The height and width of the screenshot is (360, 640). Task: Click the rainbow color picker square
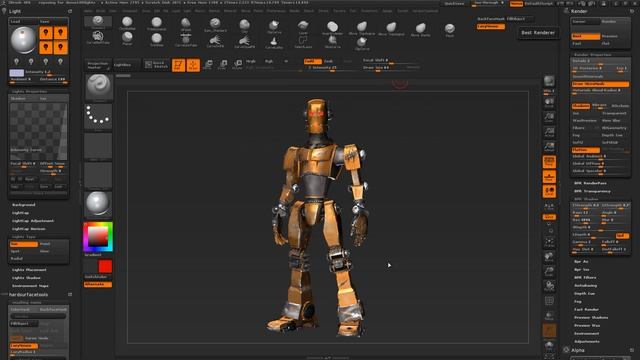(98, 237)
